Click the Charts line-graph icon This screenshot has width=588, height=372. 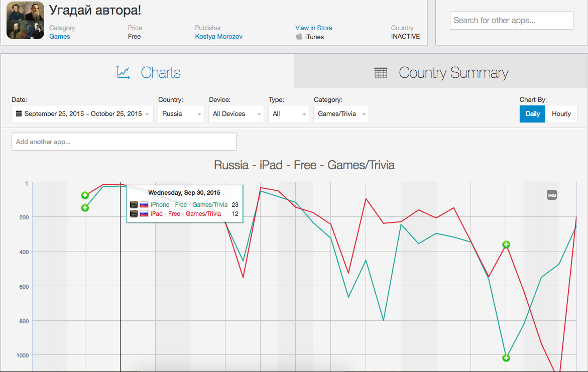coord(123,72)
